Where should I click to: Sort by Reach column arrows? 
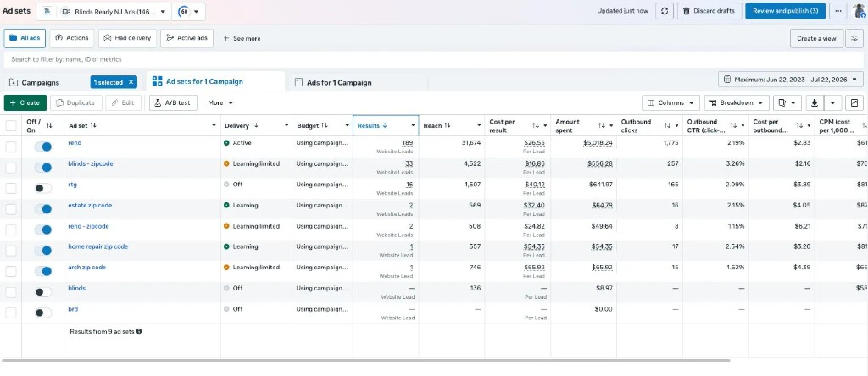448,125
